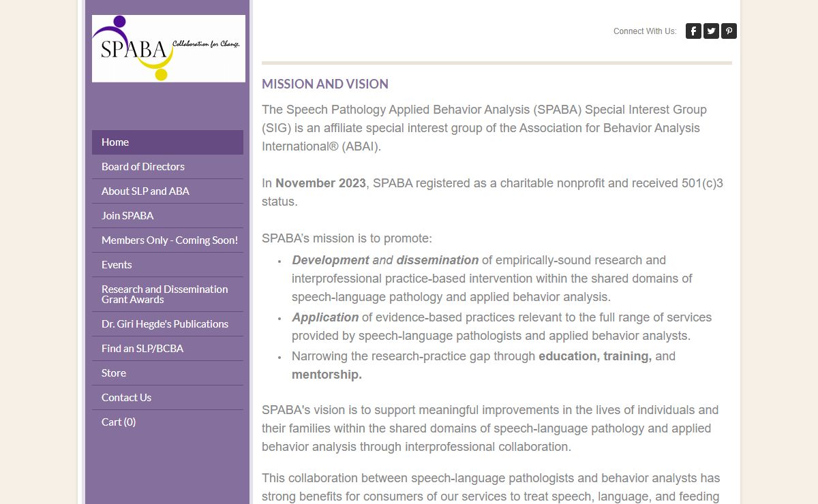Go to the Store page
The image size is (818, 504).
[168, 373]
